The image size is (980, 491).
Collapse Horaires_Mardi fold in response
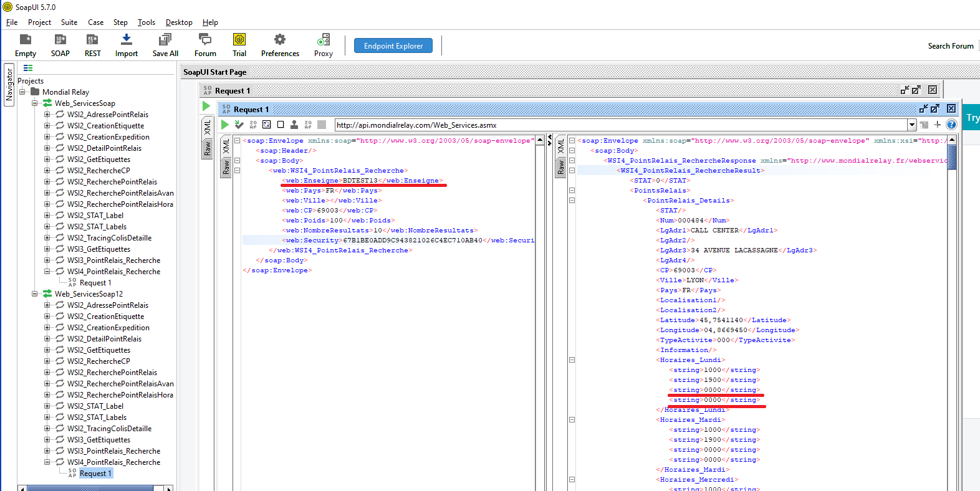tap(572, 419)
